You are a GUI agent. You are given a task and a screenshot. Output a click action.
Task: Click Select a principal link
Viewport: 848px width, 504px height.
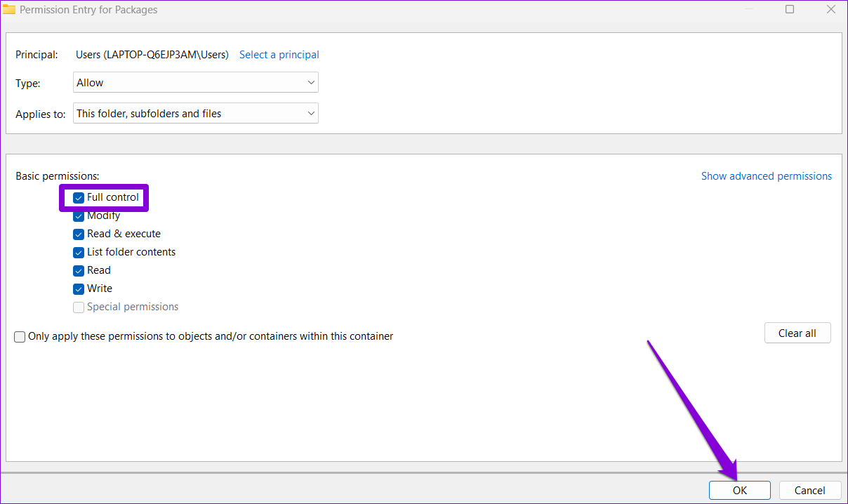[279, 55]
